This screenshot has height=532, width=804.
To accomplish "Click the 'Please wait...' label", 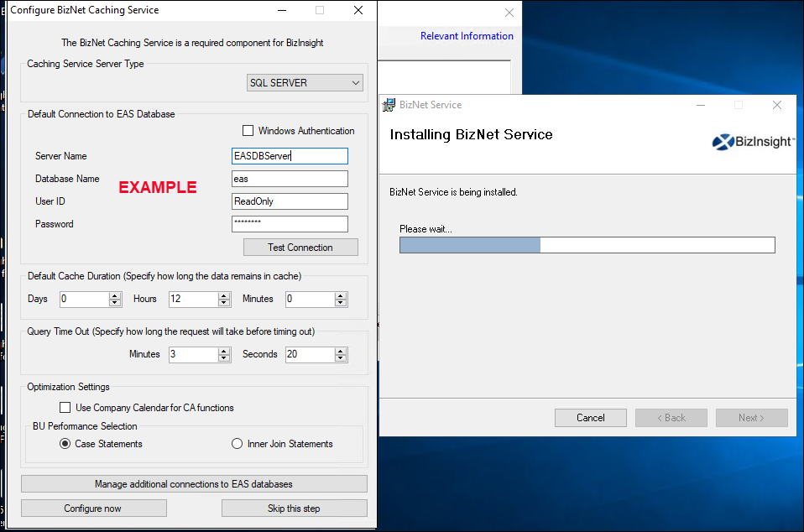I will pyautogui.click(x=425, y=229).
